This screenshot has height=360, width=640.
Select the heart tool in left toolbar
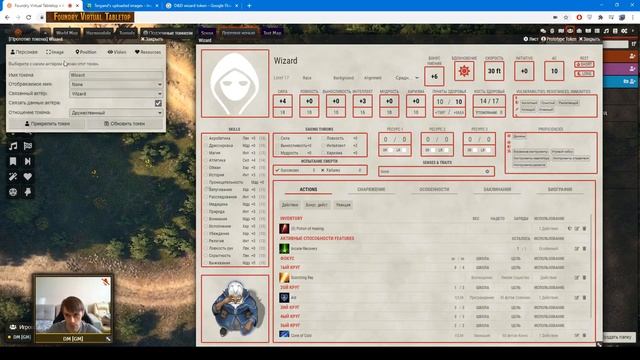tap(28, 176)
